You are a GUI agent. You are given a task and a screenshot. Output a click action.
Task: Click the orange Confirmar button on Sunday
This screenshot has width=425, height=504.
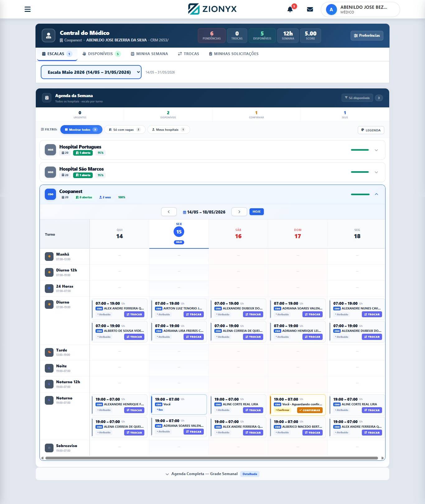310,410
